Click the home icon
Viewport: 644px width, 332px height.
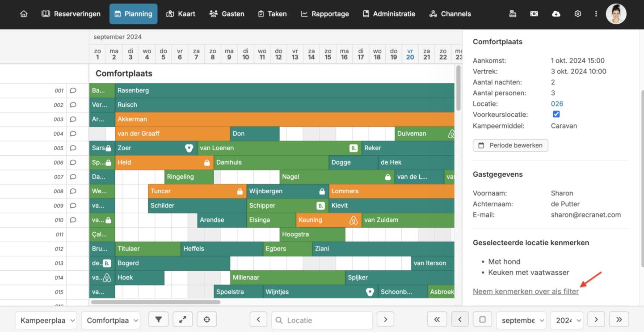point(24,14)
